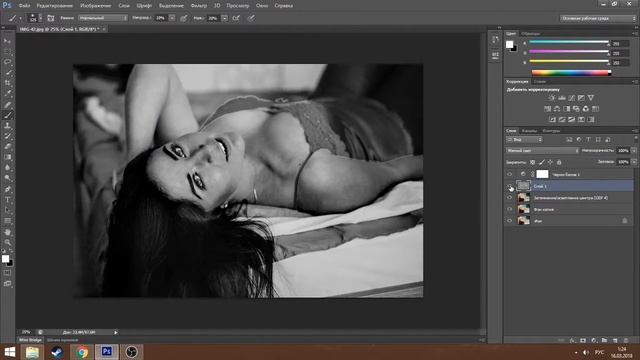Hide the Black & White adjustment layer

coord(509,174)
